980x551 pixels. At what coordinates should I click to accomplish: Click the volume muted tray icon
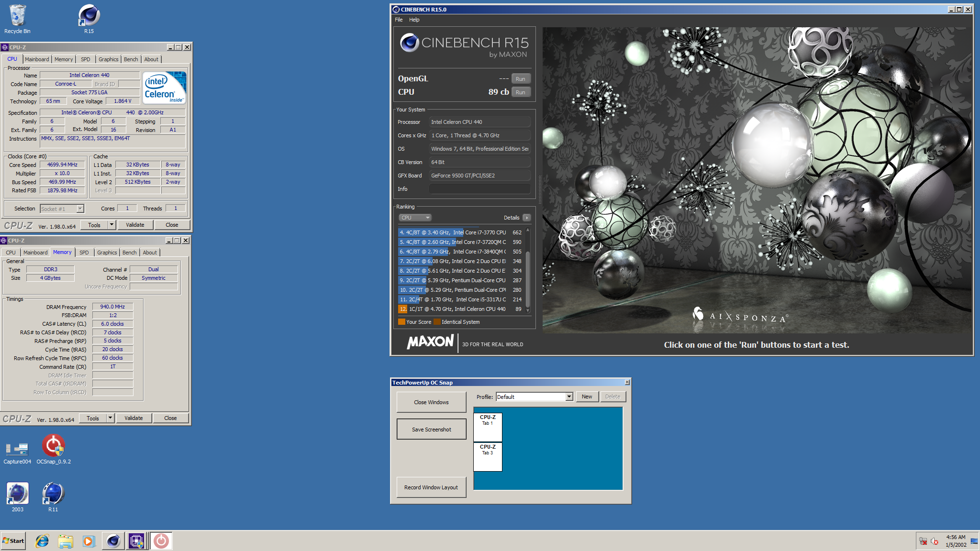935,541
